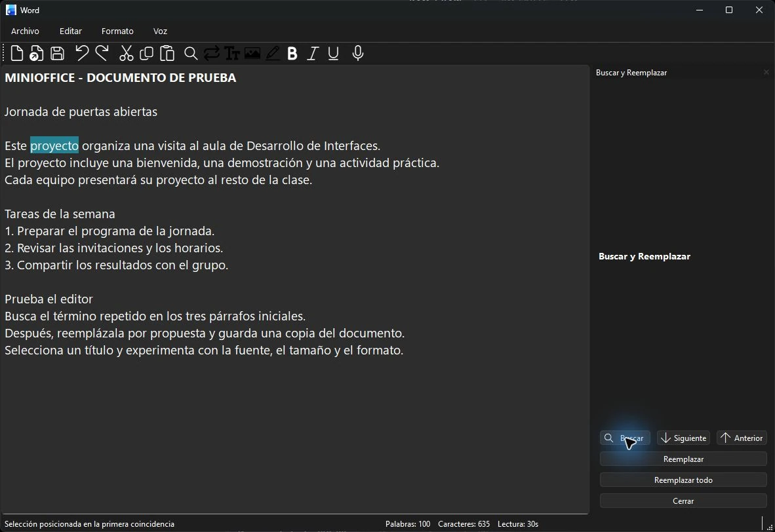Click '3. Compartir los resultados con el grupo.'
The height and width of the screenshot is (532, 775).
[x=116, y=265]
